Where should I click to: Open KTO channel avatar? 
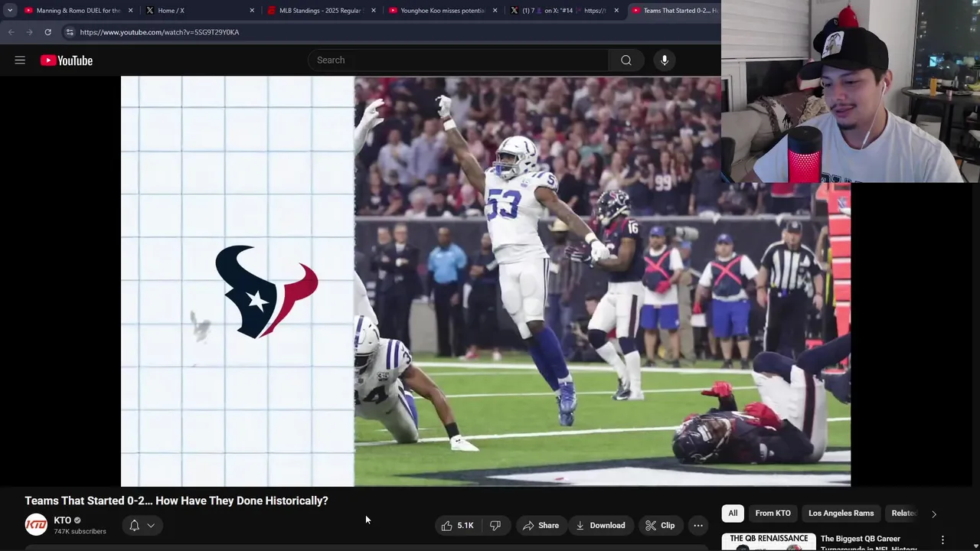(36, 525)
